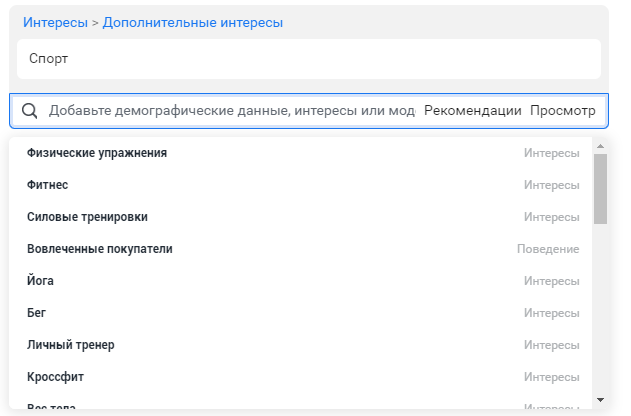
Task: Pick the Вовлеченные покупатели behavior option
Action: (100, 249)
